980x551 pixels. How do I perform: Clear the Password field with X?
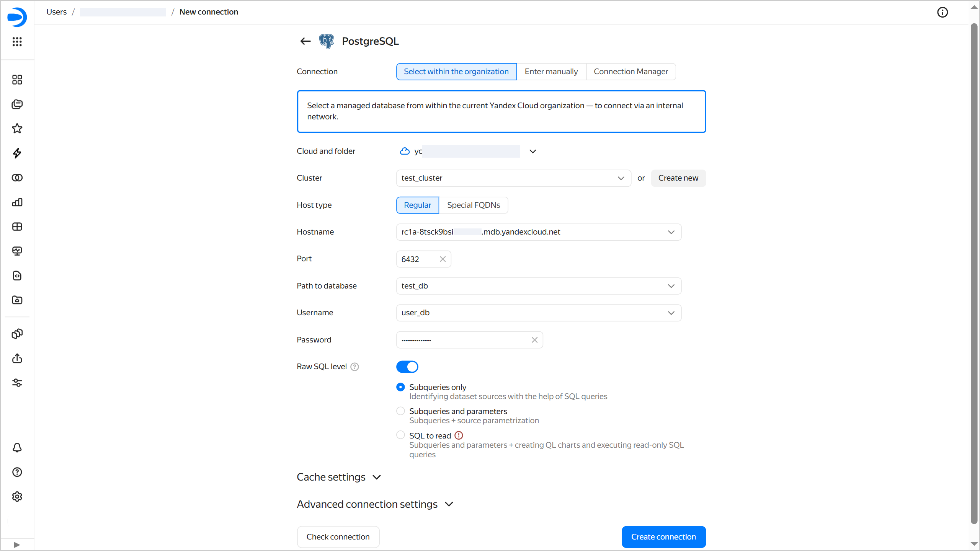tap(534, 340)
